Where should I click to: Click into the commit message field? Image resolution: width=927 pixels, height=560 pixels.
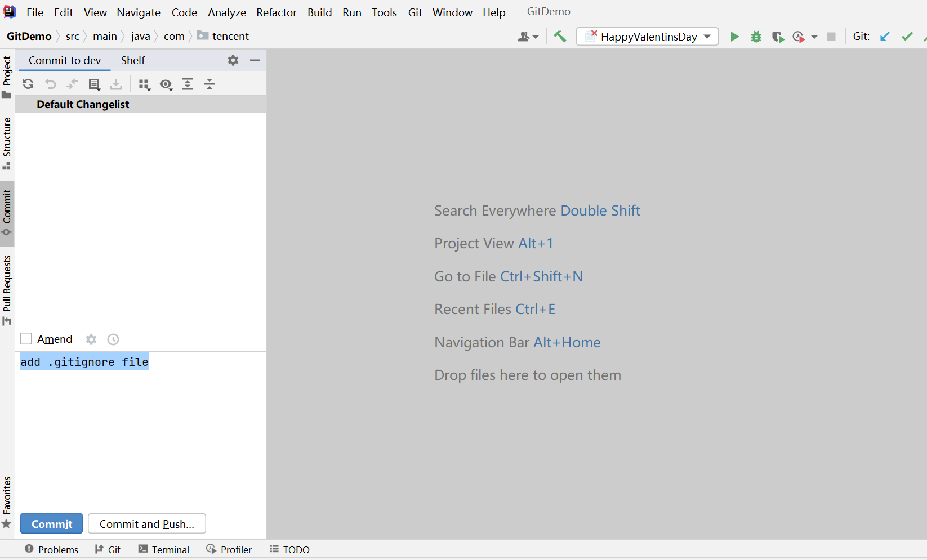140,431
